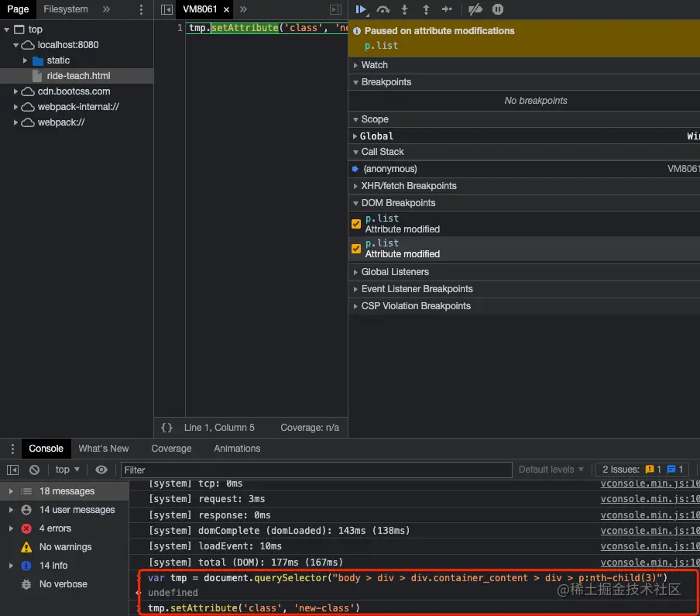Click the No warnings triangle icon

coord(26,547)
